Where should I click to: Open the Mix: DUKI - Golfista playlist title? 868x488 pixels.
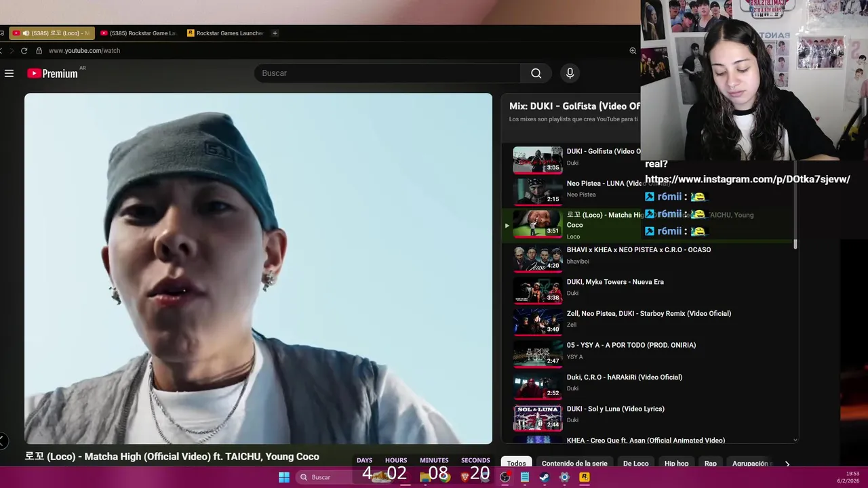[x=574, y=106]
